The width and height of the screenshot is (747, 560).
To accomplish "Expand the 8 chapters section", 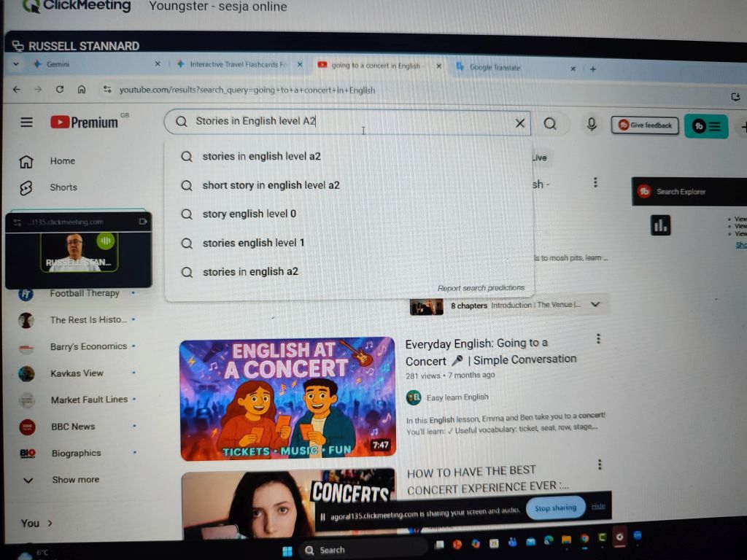I will [595, 305].
